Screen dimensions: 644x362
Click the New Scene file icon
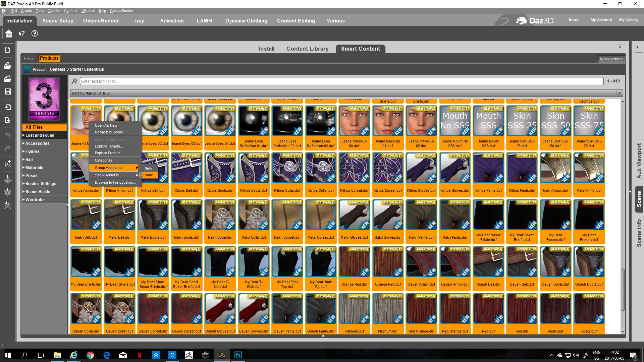[x=8, y=50]
